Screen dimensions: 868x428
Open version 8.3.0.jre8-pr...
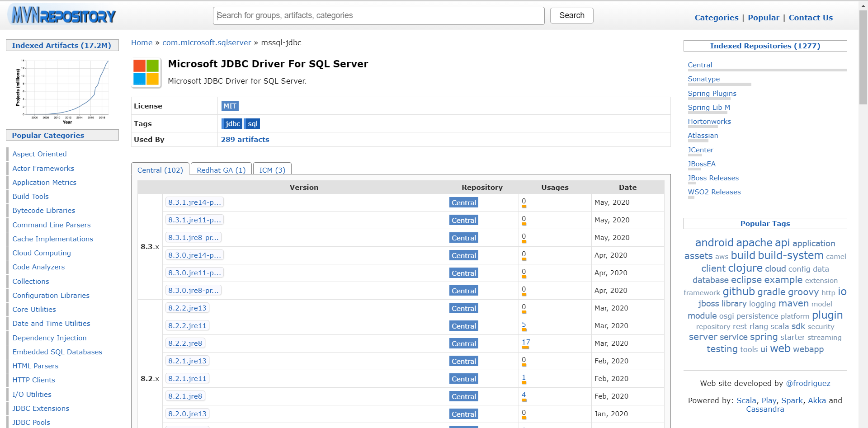click(193, 290)
